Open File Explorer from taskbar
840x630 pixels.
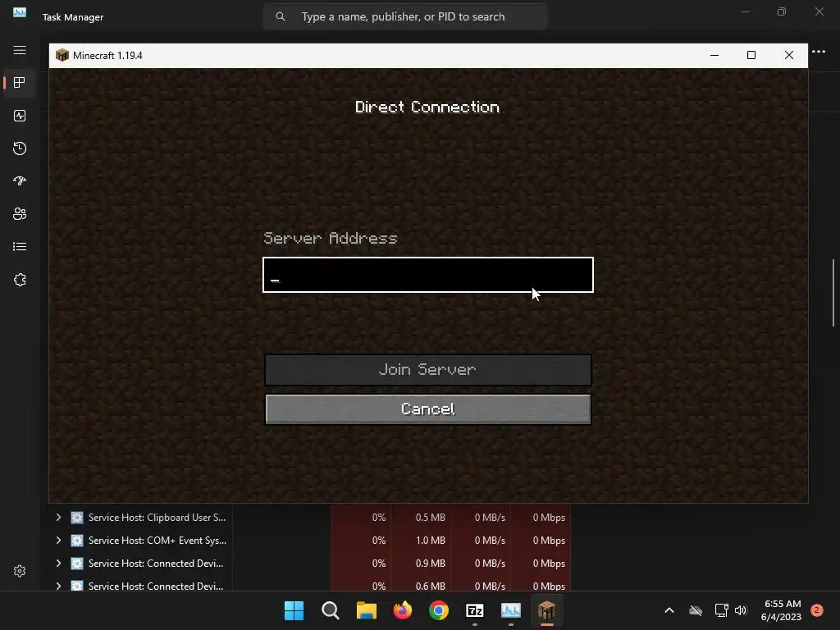click(x=367, y=610)
